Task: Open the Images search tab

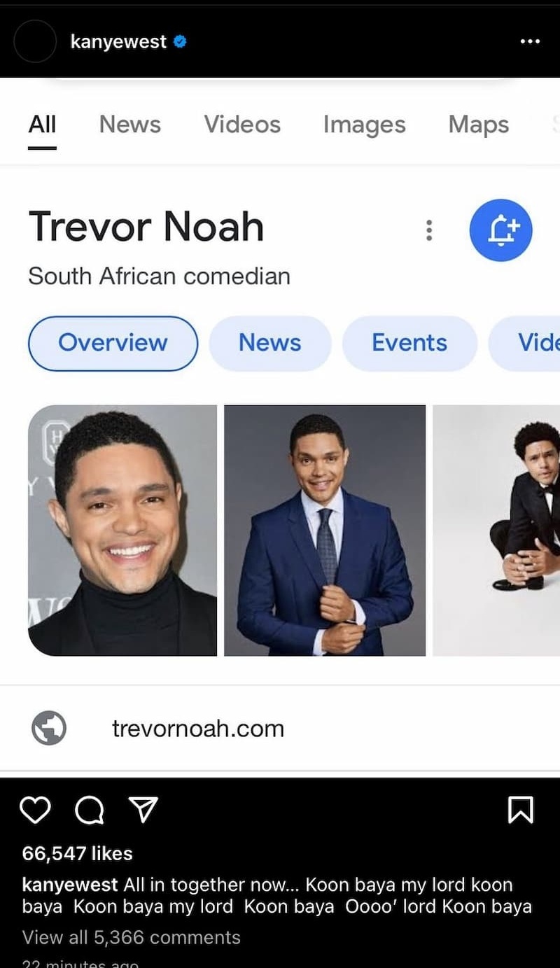Action: click(x=364, y=125)
